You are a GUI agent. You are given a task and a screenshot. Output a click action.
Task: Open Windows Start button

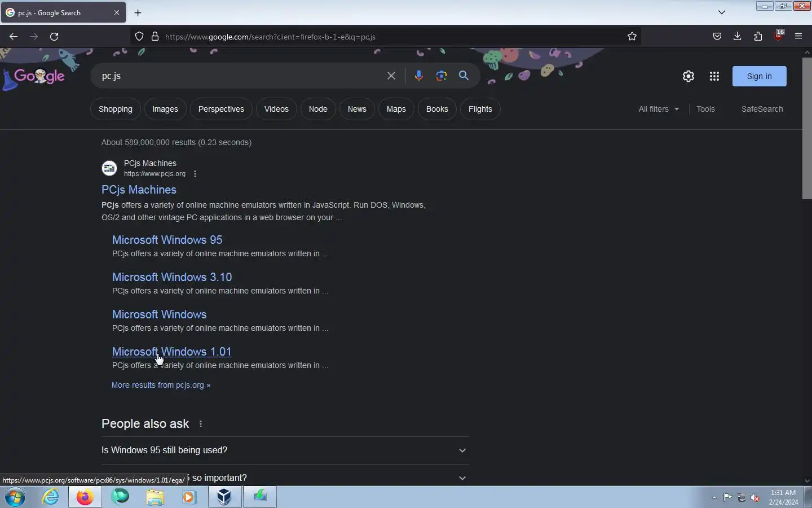point(16,497)
